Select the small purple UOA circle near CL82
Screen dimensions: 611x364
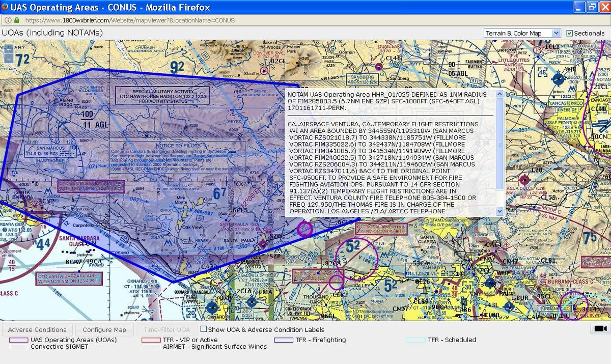click(x=337, y=283)
